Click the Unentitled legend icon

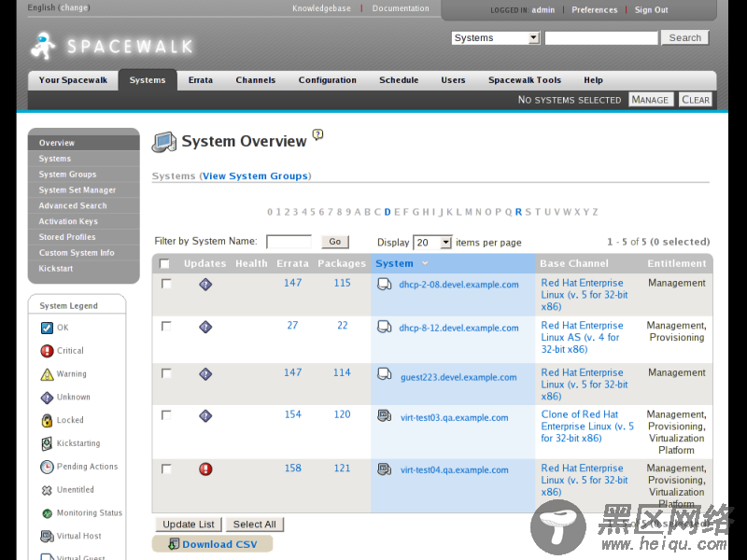(47, 490)
